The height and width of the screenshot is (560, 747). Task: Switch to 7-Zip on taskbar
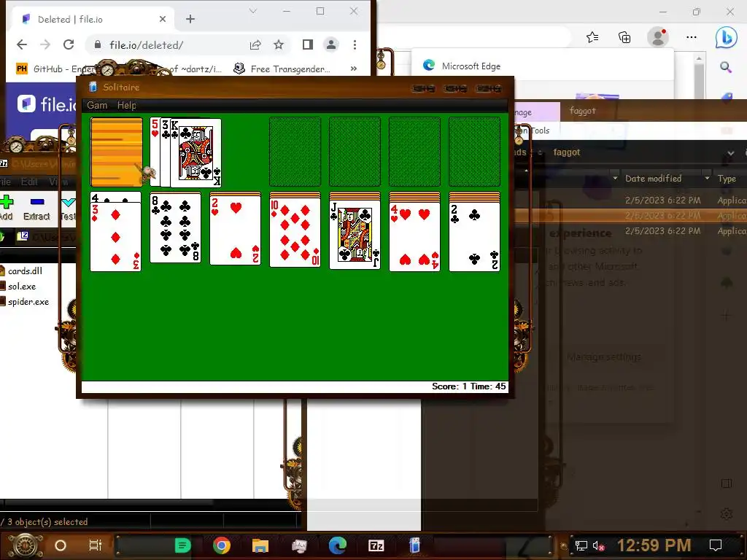point(376,545)
